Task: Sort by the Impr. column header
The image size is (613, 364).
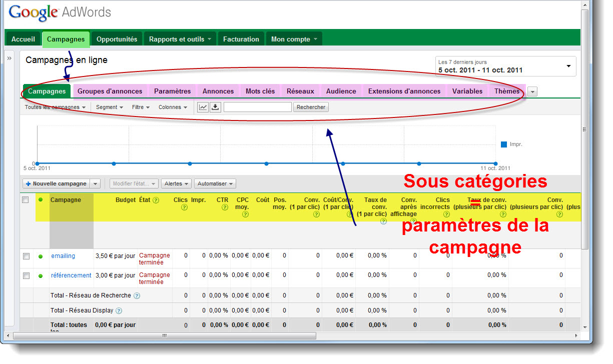Action: pyautogui.click(x=198, y=200)
